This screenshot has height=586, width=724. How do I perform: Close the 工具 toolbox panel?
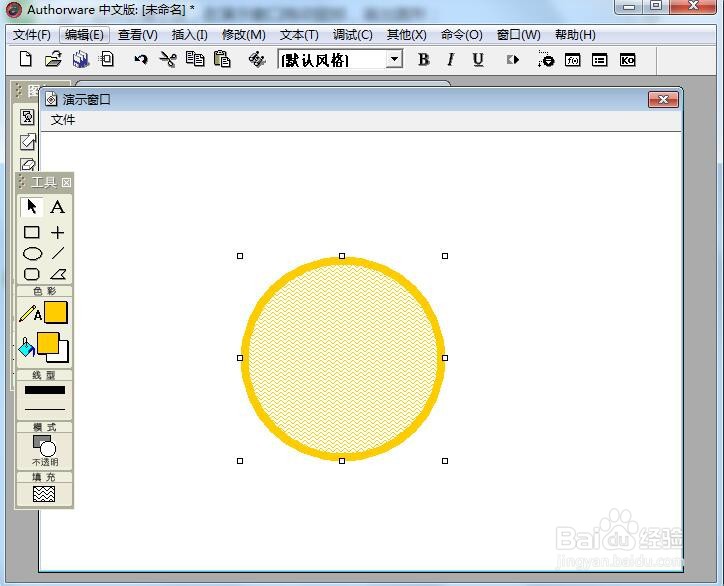66,182
